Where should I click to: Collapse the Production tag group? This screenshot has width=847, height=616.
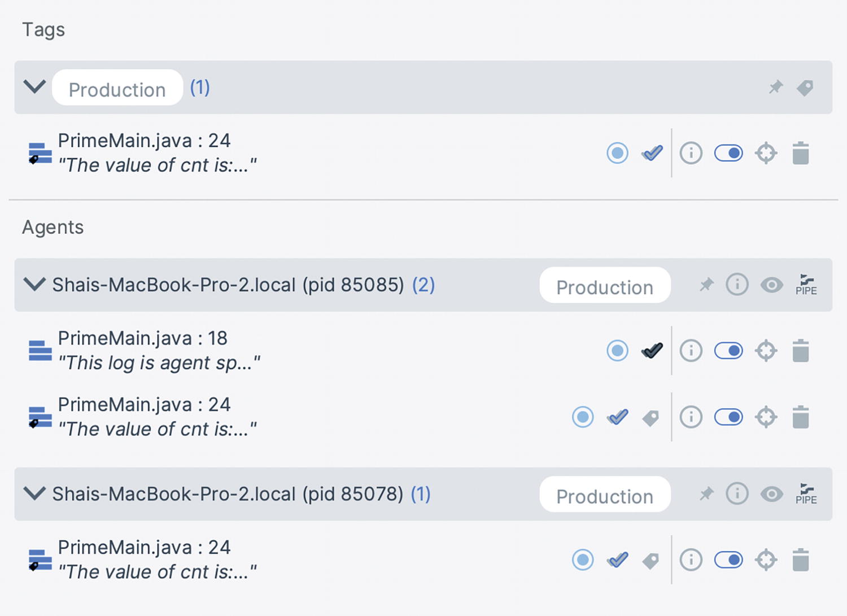pos(34,88)
